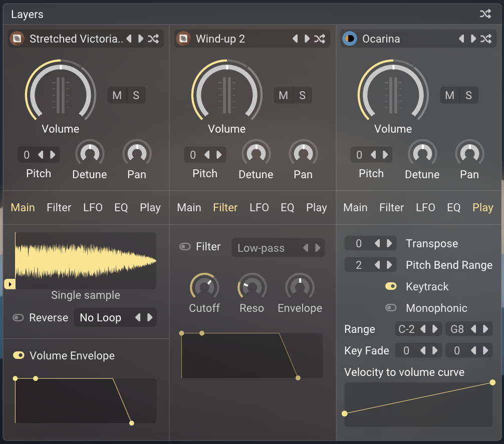Screen dimensions: 504x444
Task: Mute the Stretched Victoria layer
Action: tap(117, 95)
